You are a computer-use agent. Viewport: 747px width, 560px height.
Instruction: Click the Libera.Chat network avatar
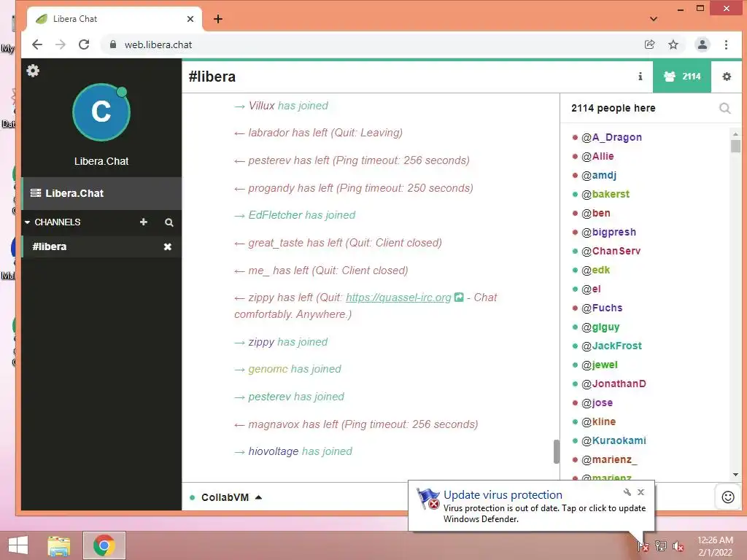[101, 112]
